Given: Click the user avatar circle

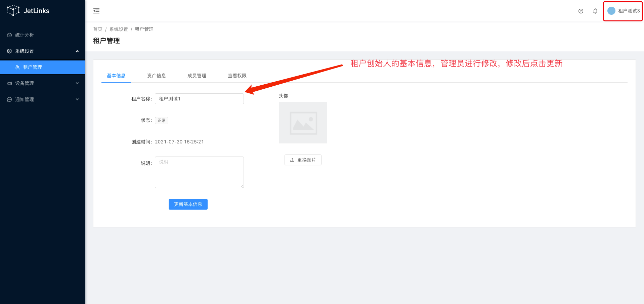Looking at the screenshot, I should [611, 11].
